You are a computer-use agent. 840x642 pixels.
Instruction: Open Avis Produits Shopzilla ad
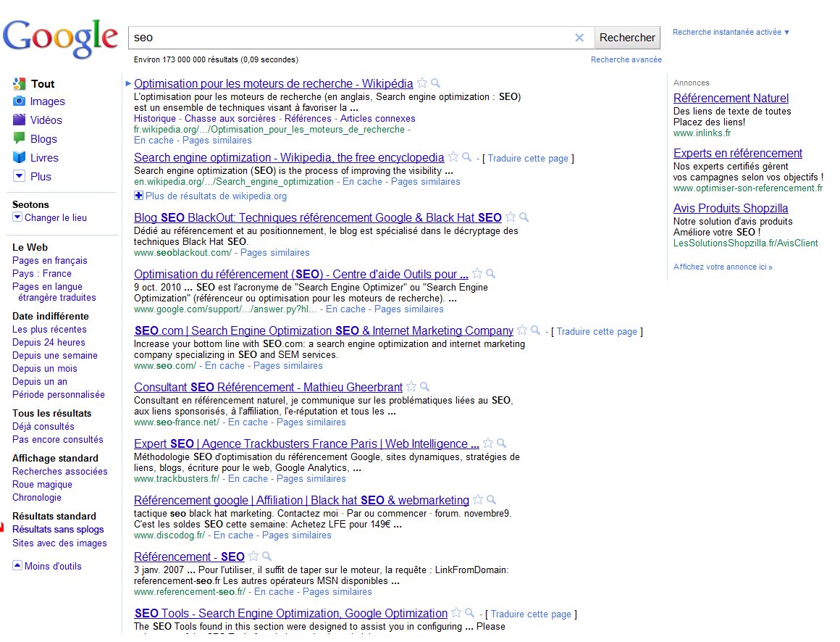(x=731, y=208)
